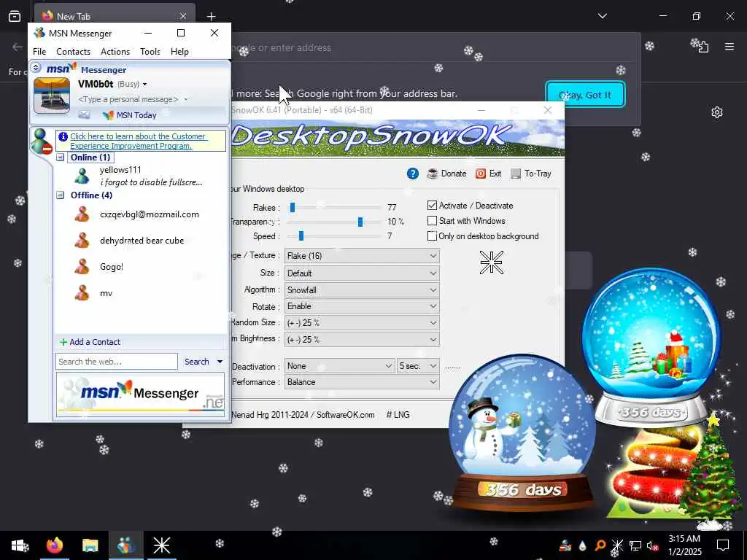Open the Deactivation None dropdown

pos(340,366)
